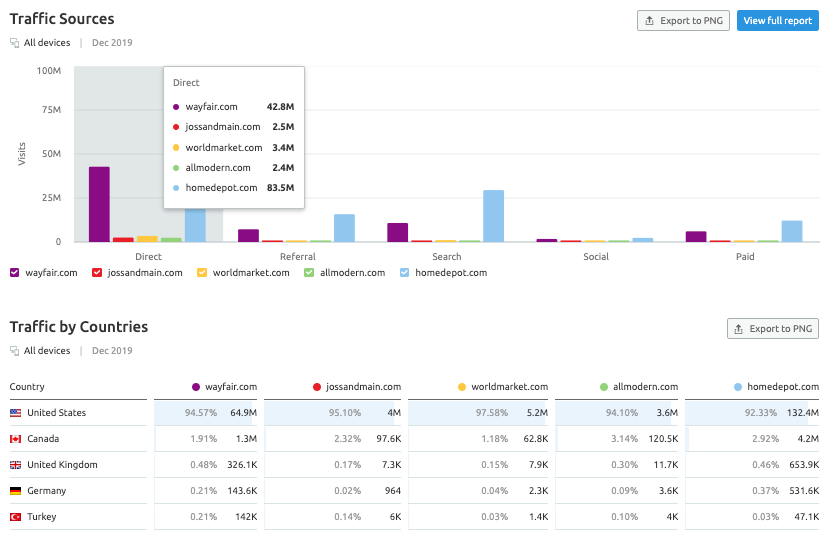Select the Social axis label

coord(596,256)
